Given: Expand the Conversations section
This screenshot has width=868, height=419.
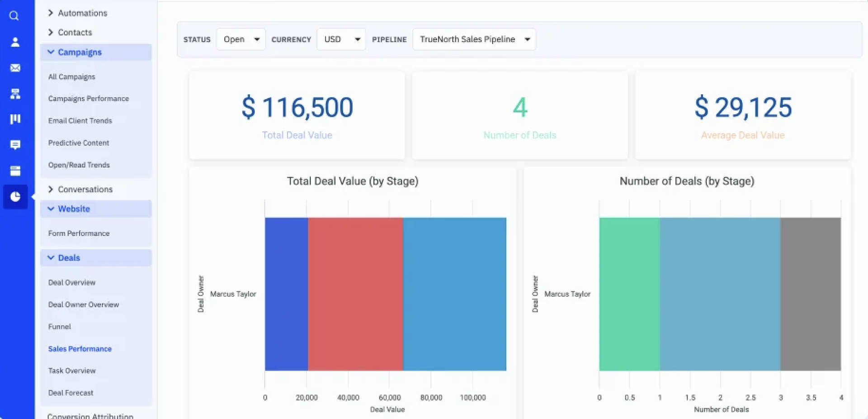Looking at the screenshot, I should pos(85,189).
